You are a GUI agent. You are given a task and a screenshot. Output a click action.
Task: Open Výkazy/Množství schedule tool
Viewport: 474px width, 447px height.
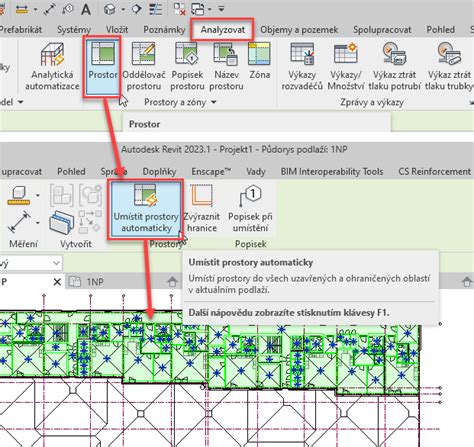pyautogui.click(x=346, y=66)
